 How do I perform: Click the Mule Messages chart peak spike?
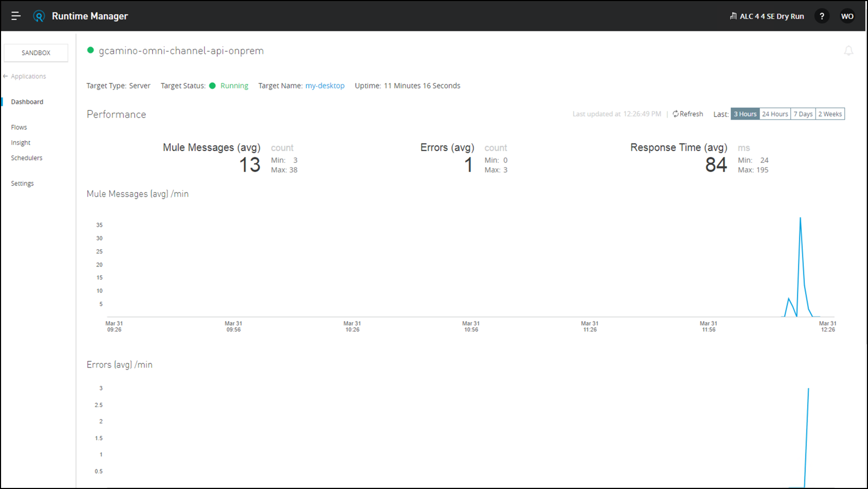pyautogui.click(x=800, y=219)
